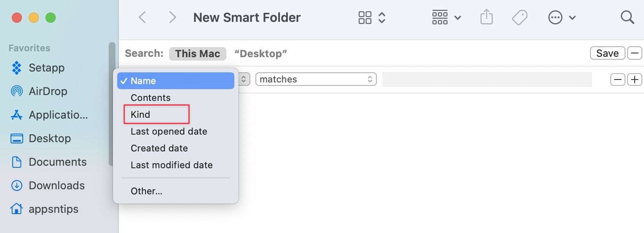Viewport: 644px width, 233px height.
Task: Expand the group-by dropdown
Action: point(446,18)
